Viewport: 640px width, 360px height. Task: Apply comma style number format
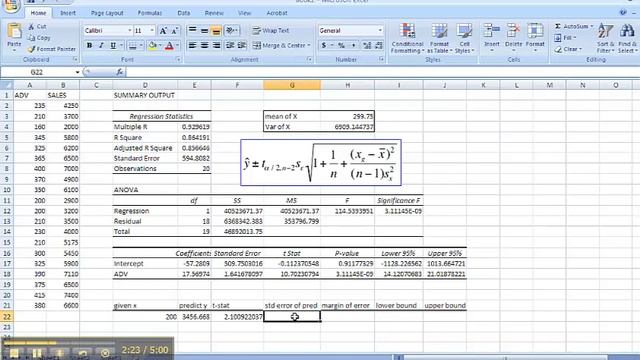coord(353,45)
